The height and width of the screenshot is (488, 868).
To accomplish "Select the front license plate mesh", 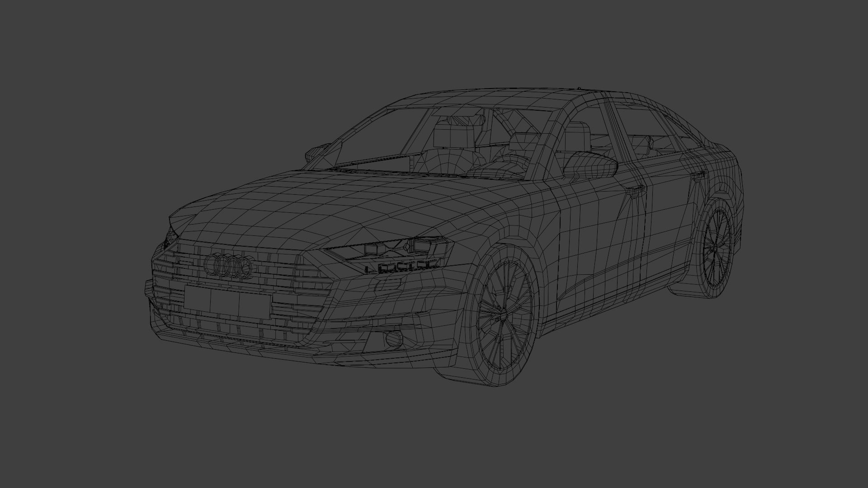I will [227, 303].
